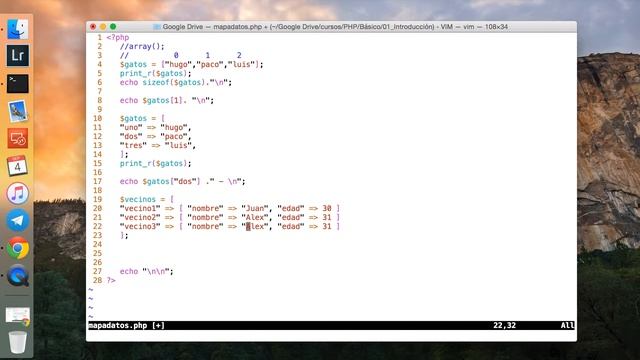Click edad value 30 on line 20
The image size is (640, 360).
point(327,208)
